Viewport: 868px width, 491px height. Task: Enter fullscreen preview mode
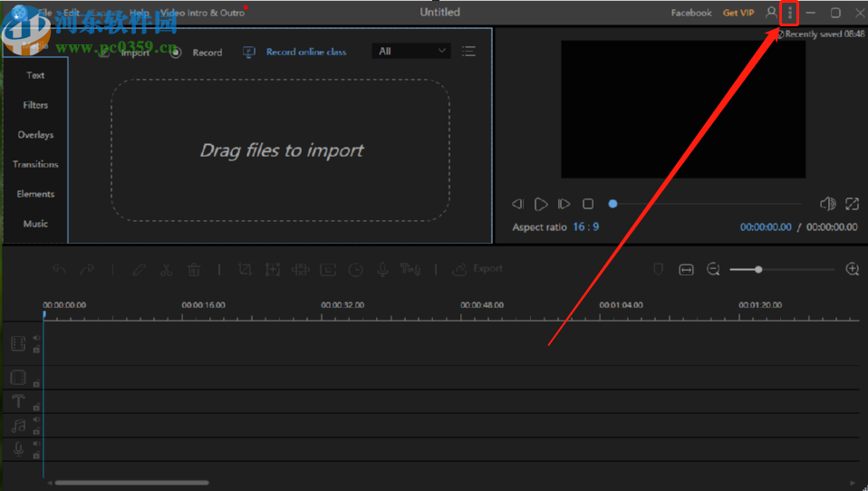tap(852, 204)
